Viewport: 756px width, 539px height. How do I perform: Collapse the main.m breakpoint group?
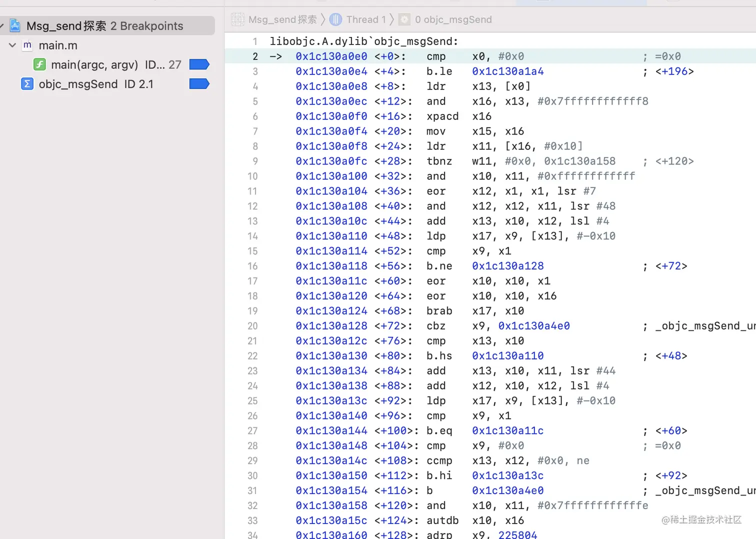click(12, 45)
